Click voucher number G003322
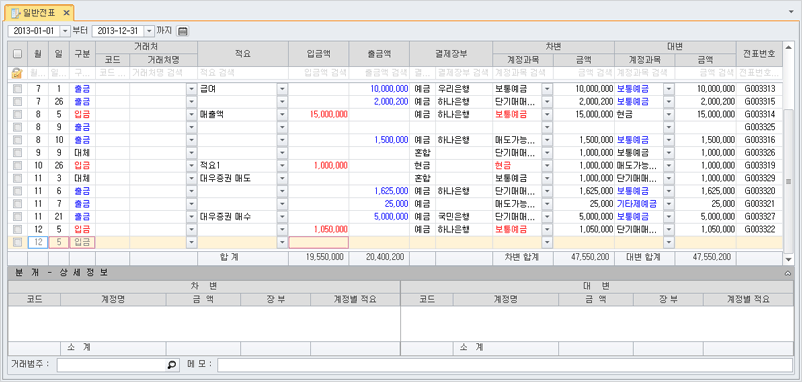 pyautogui.click(x=760, y=230)
